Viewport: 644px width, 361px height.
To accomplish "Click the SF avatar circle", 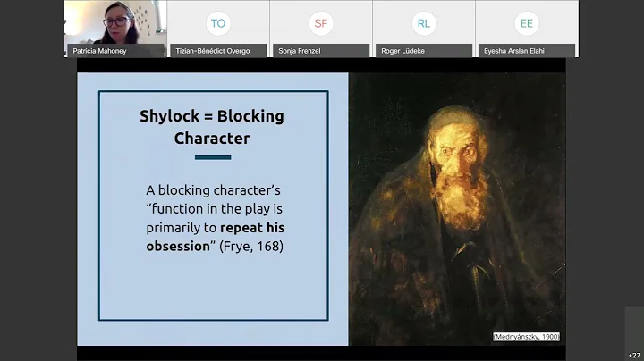I will pyautogui.click(x=321, y=23).
